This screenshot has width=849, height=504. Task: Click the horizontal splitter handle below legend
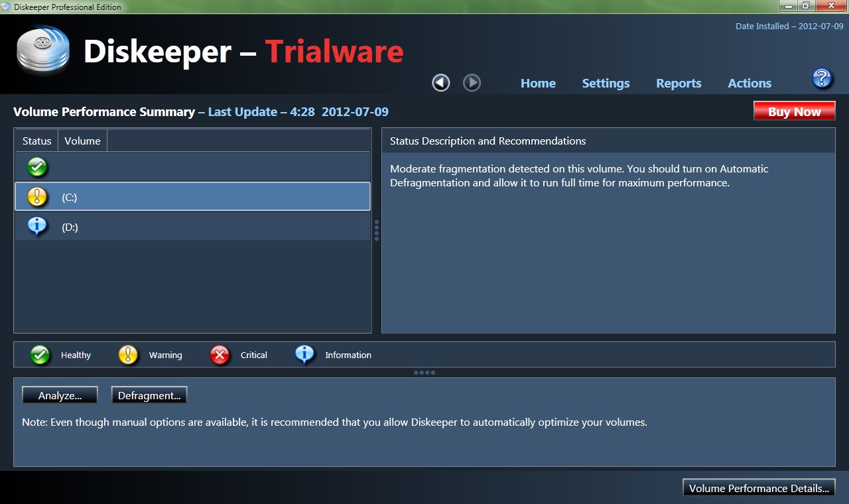pos(424,373)
